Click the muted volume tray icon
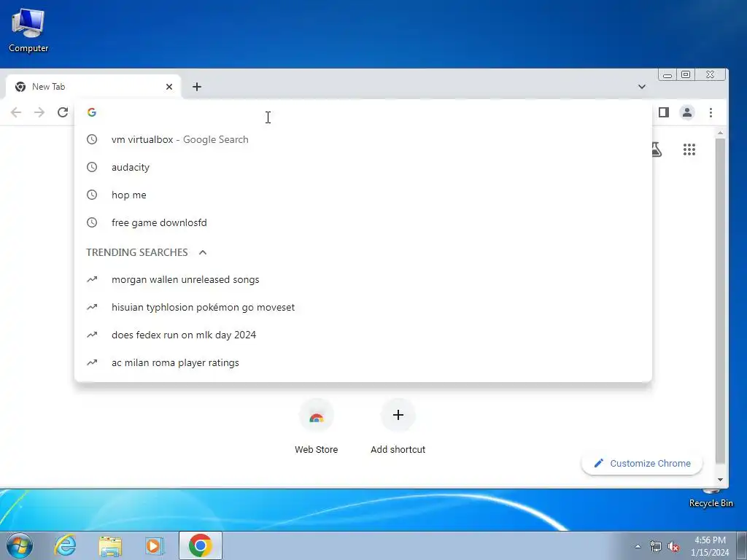Image resolution: width=747 pixels, height=560 pixels. [673, 547]
